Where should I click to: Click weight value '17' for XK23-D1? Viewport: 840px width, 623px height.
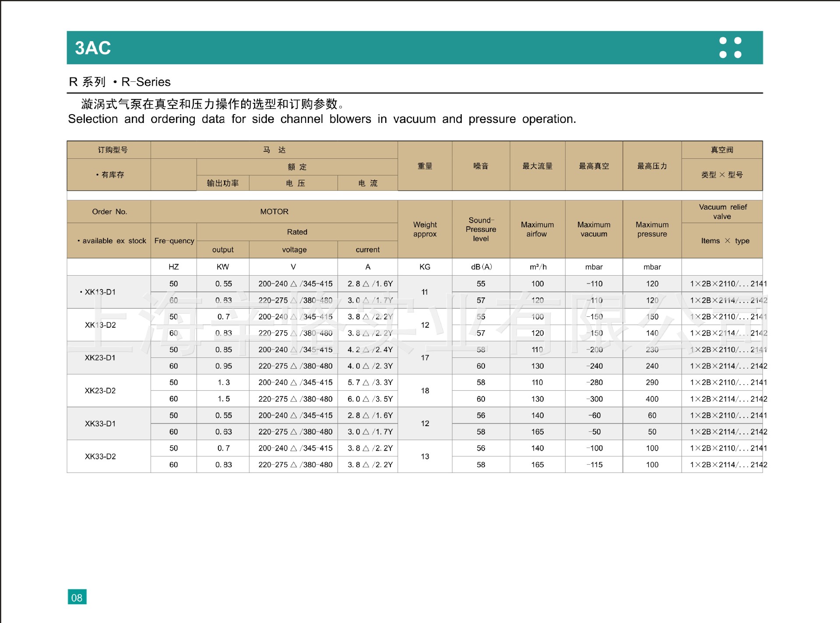tap(425, 358)
